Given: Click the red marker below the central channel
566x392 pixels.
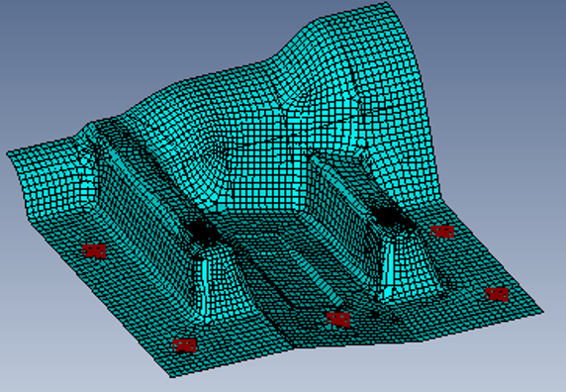Looking at the screenshot, I should tap(338, 320).
